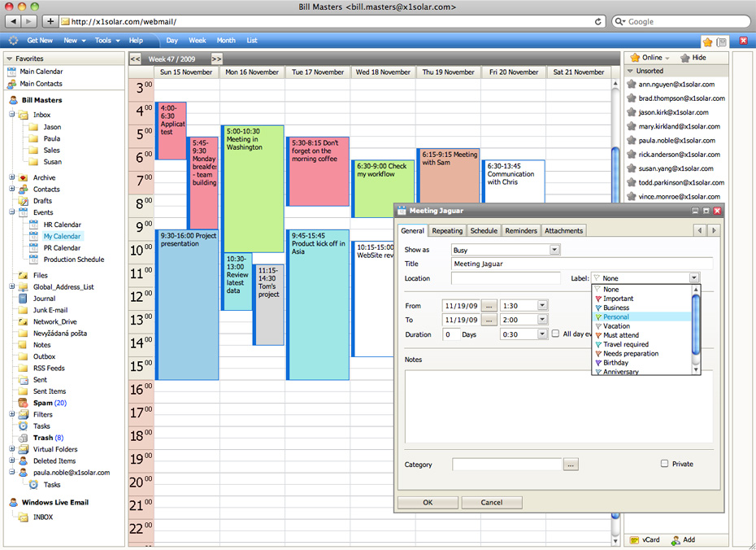The height and width of the screenshot is (550, 756).
Task: Collapse the Unsorted contacts group
Action: [630, 72]
